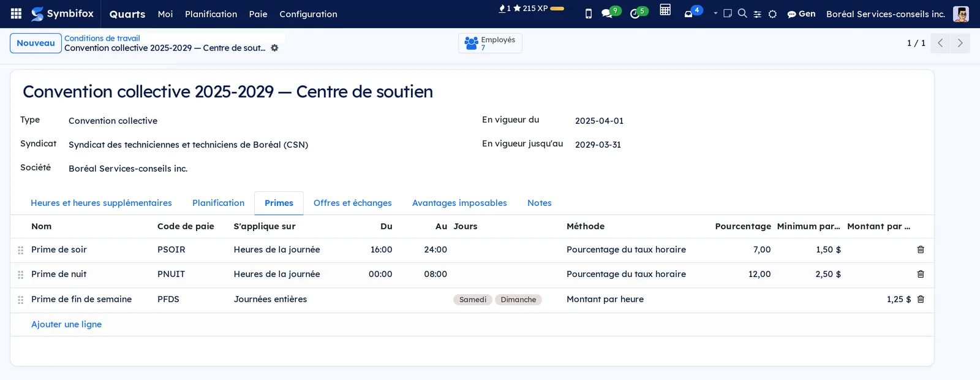This screenshot has height=380, width=980.
Task: Open the Configuration menu
Action: 308,14
